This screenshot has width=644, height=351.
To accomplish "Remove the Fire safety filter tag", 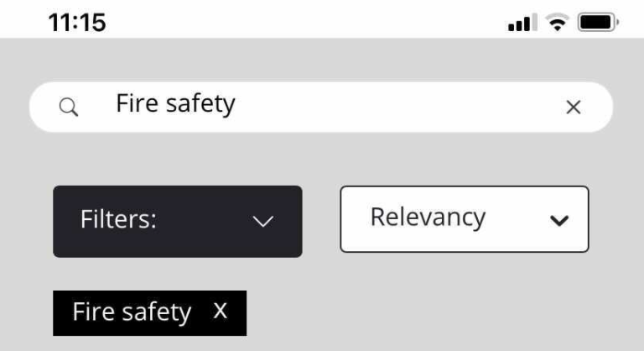I will tap(221, 312).
